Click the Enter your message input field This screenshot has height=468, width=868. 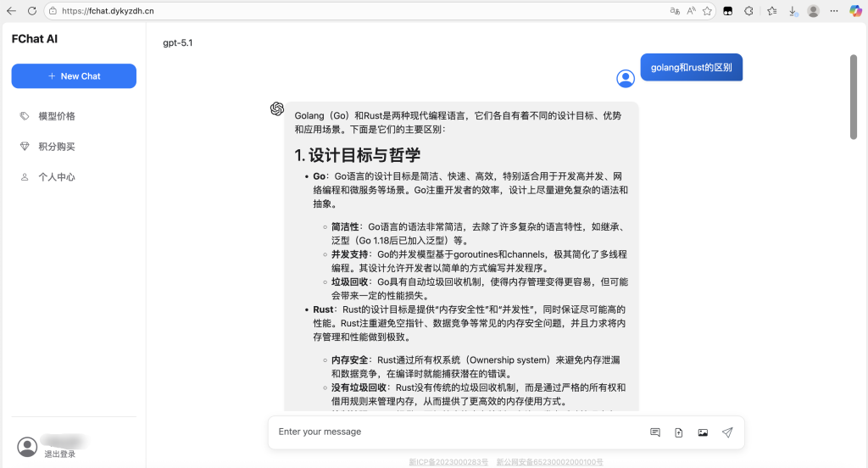click(458, 432)
